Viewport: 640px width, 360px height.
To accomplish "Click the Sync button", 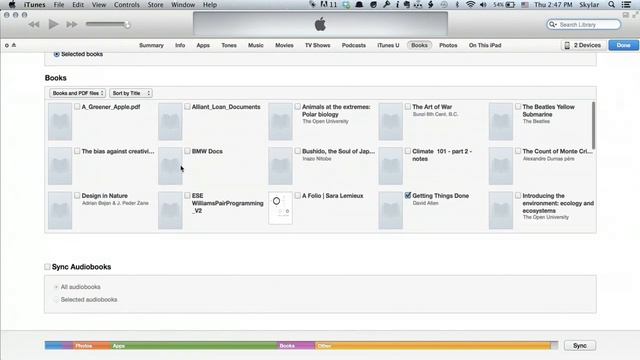I will [580, 345].
